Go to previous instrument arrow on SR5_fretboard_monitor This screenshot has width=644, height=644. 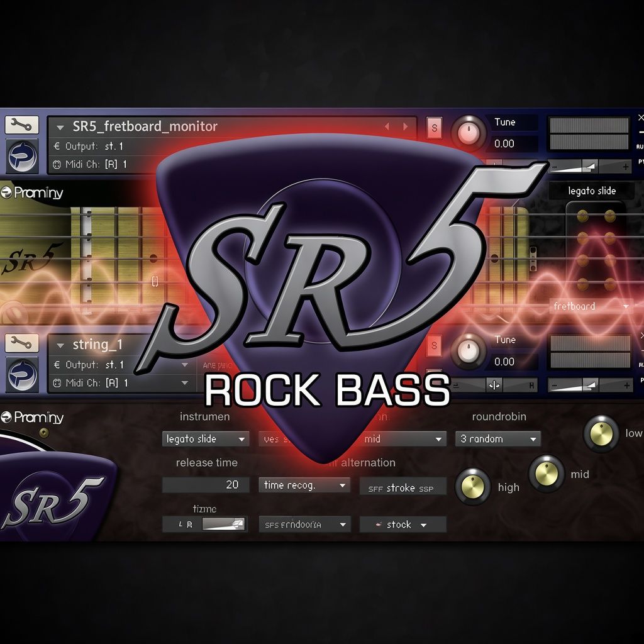pos(387,126)
